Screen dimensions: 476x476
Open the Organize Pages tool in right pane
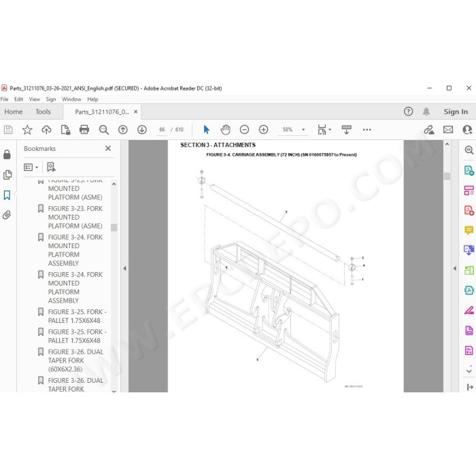(x=469, y=270)
